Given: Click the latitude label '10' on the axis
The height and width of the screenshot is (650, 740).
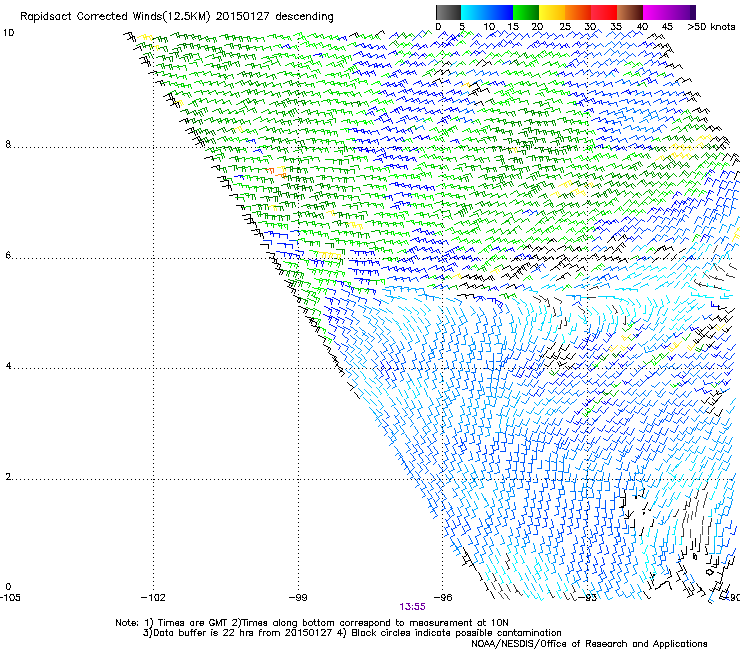Looking at the screenshot, I should click(8, 33).
